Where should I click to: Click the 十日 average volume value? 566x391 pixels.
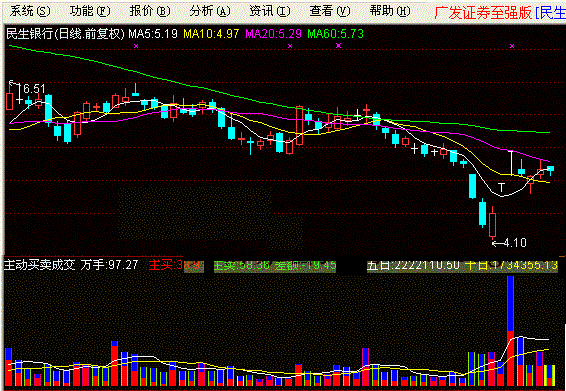pos(511,266)
